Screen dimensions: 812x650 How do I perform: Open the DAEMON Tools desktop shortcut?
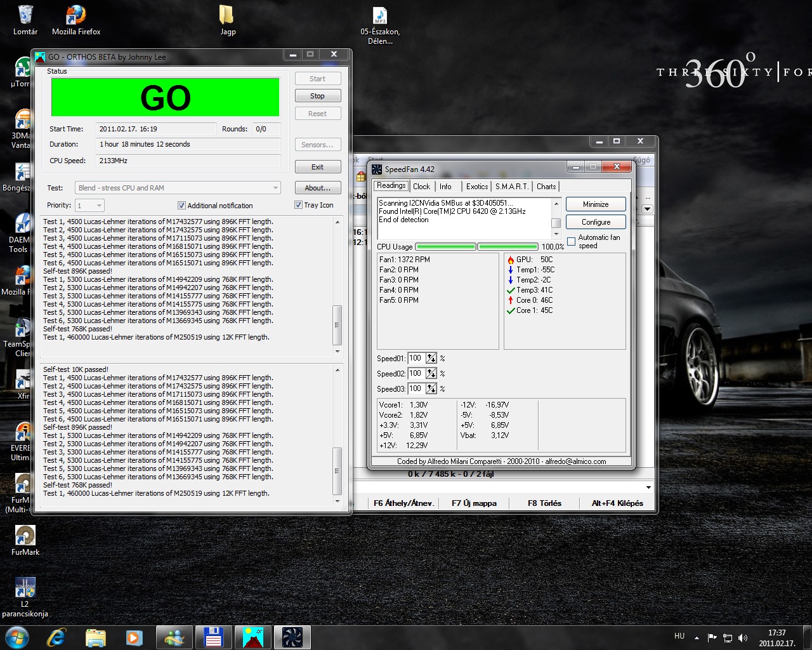[x=22, y=233]
